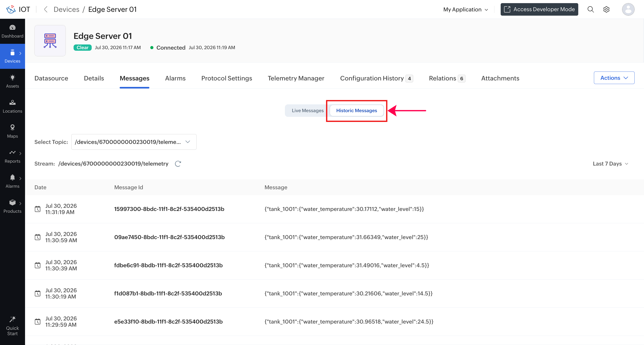Screen dimensions: 644x345
Task: Click the stream path /devices/6700000000230019/telemetry
Action: click(113, 164)
